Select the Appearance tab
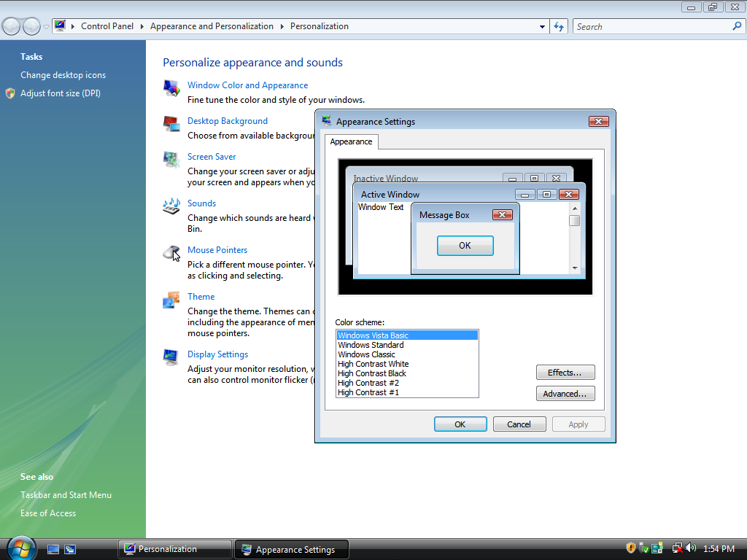This screenshot has height=560, width=747. 352,142
